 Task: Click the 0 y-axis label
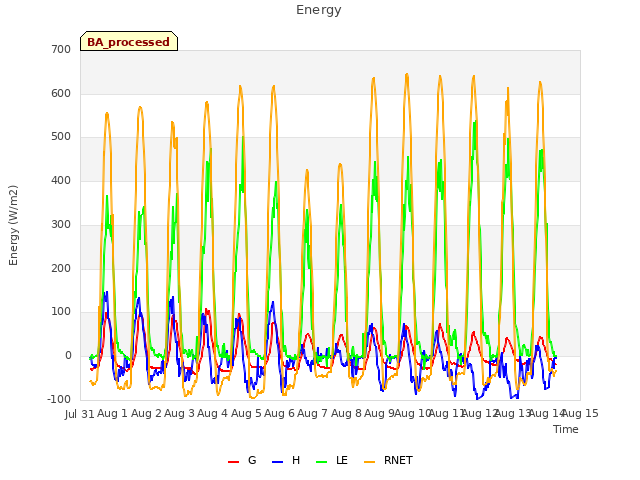coord(68,356)
